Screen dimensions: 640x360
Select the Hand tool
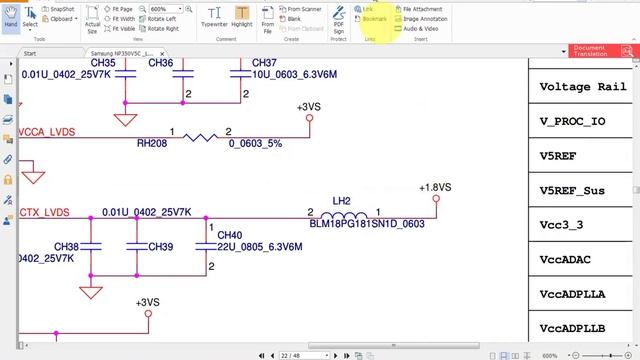click(x=11, y=18)
